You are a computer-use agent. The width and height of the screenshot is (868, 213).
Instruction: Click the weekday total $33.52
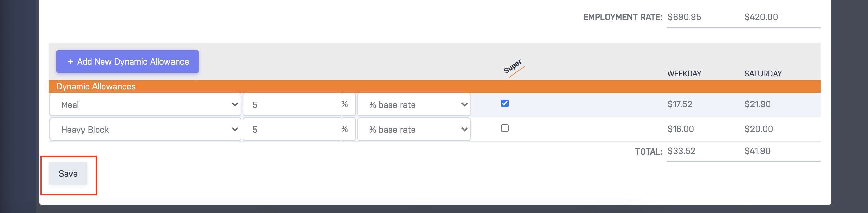pyautogui.click(x=681, y=151)
